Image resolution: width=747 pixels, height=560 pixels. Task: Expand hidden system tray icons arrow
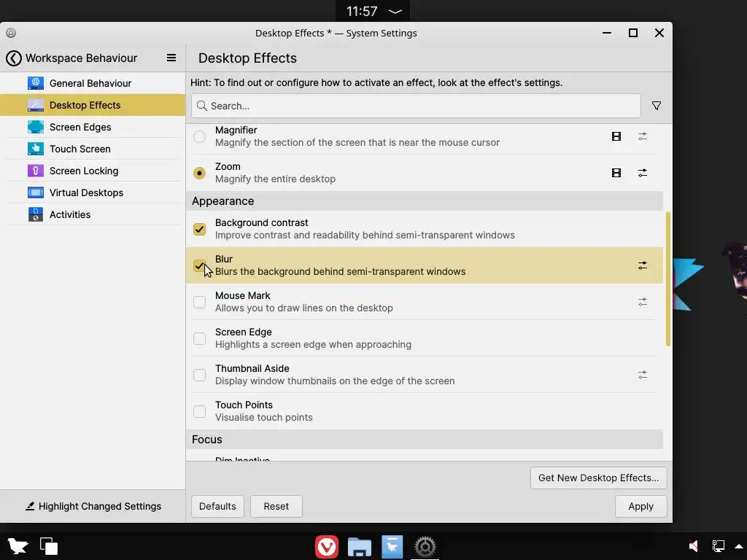pos(739,546)
